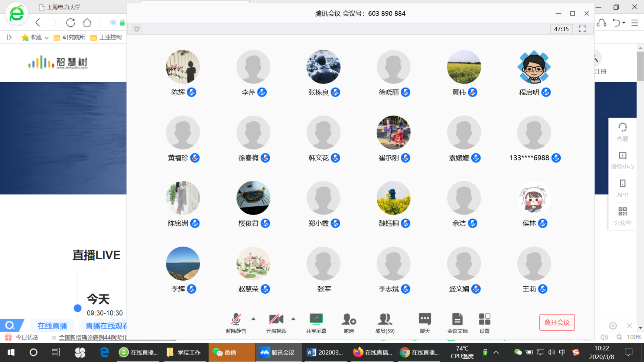Click the 47:35 meeting timer
This screenshot has height=362, width=644.
[x=561, y=29]
